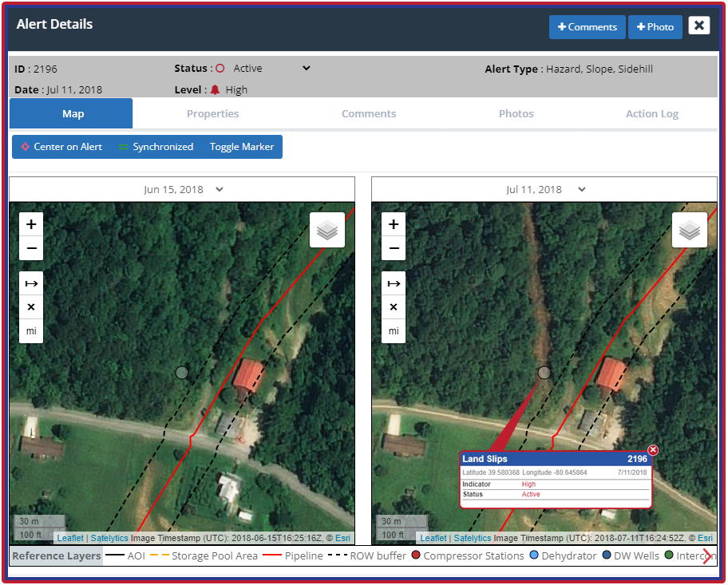Click the + Comments button
This screenshot has width=728, height=585.
587,27
